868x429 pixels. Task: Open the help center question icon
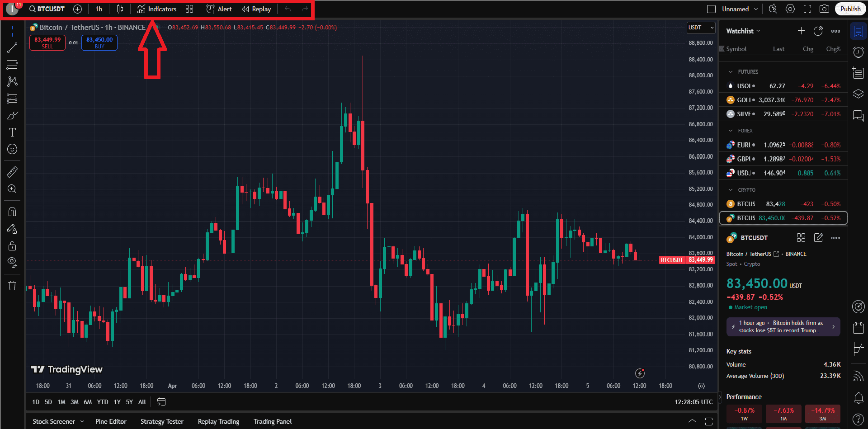[x=858, y=419]
